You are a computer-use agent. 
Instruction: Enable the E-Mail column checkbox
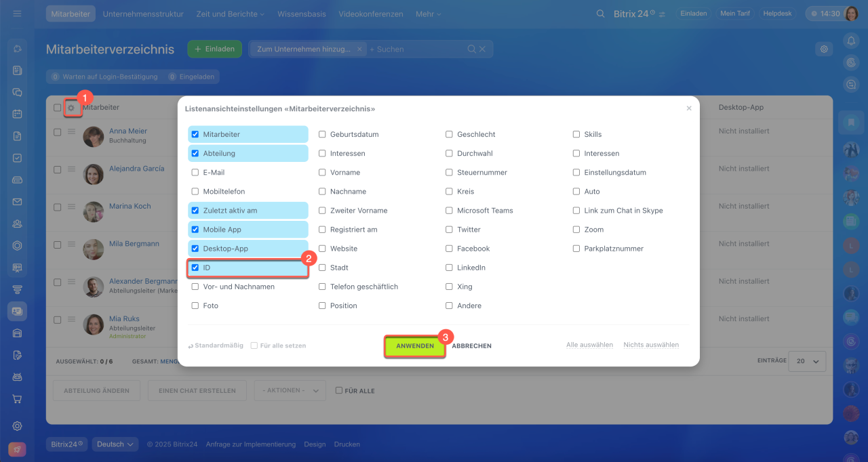click(x=195, y=173)
